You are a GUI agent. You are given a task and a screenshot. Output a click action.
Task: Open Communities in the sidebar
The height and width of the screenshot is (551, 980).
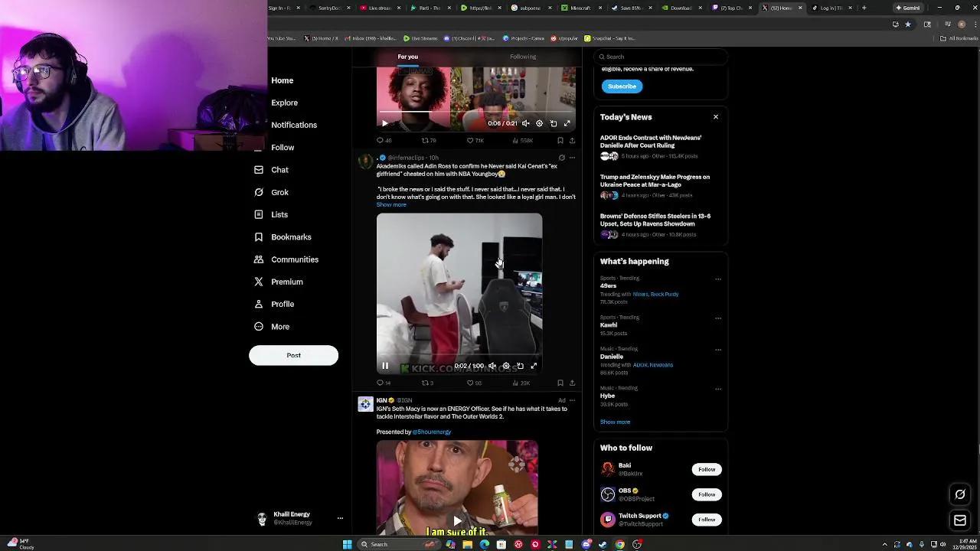coord(294,259)
